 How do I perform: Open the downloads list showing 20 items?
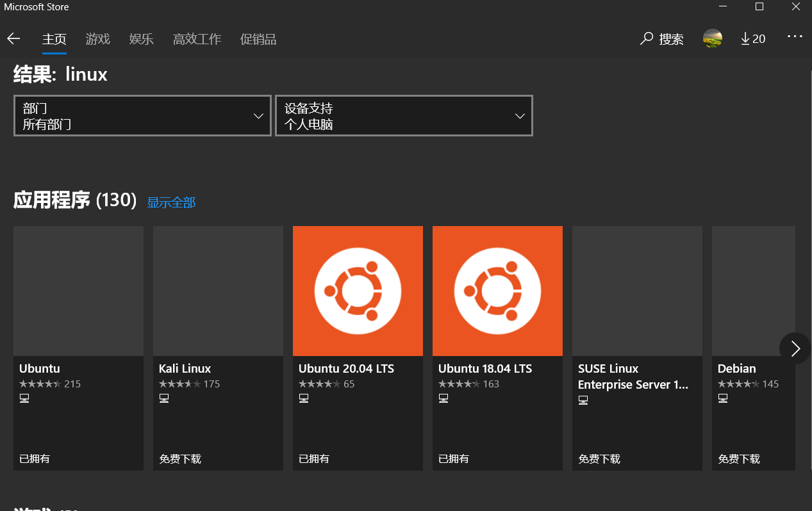tap(753, 38)
